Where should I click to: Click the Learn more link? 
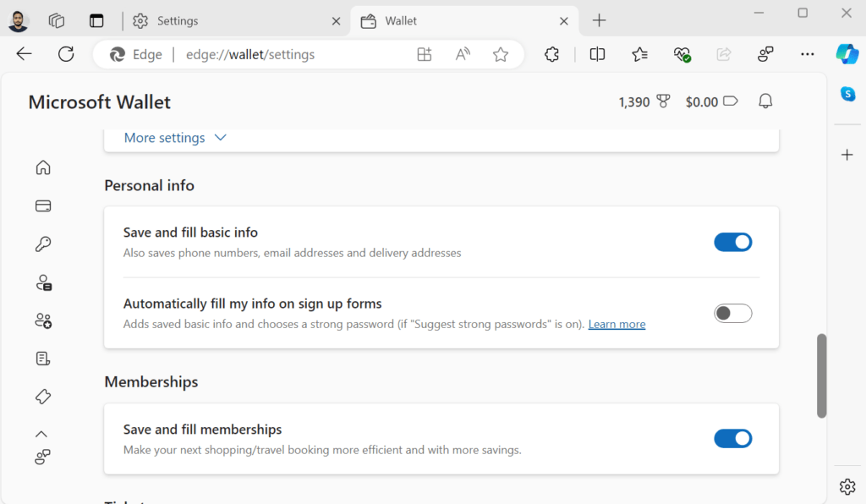pyautogui.click(x=617, y=324)
